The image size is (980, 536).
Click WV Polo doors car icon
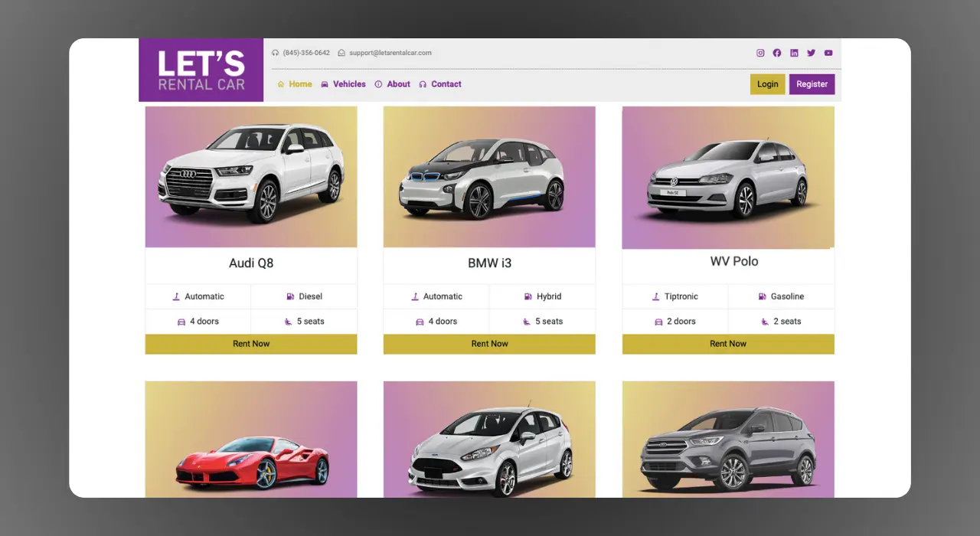pyautogui.click(x=658, y=322)
